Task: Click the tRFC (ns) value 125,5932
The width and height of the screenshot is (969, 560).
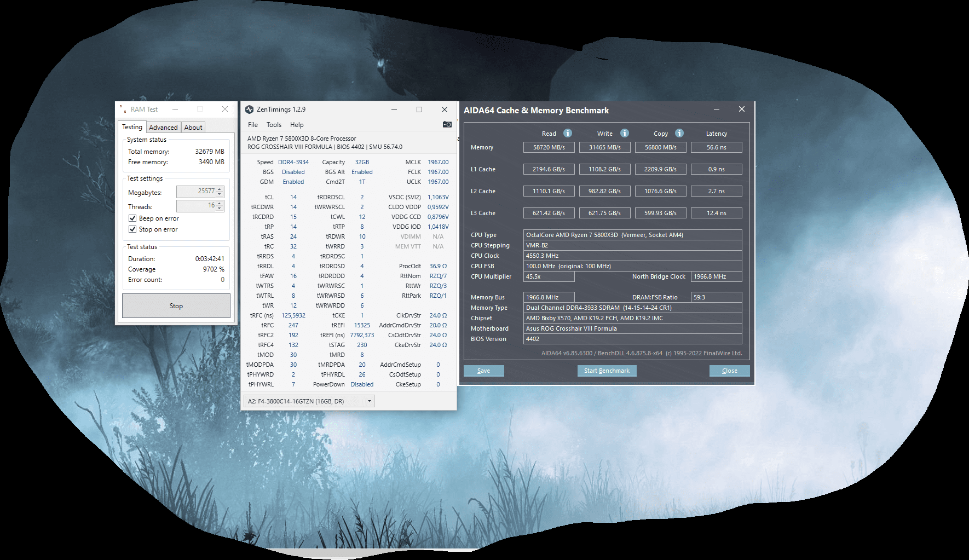Action: (x=293, y=315)
